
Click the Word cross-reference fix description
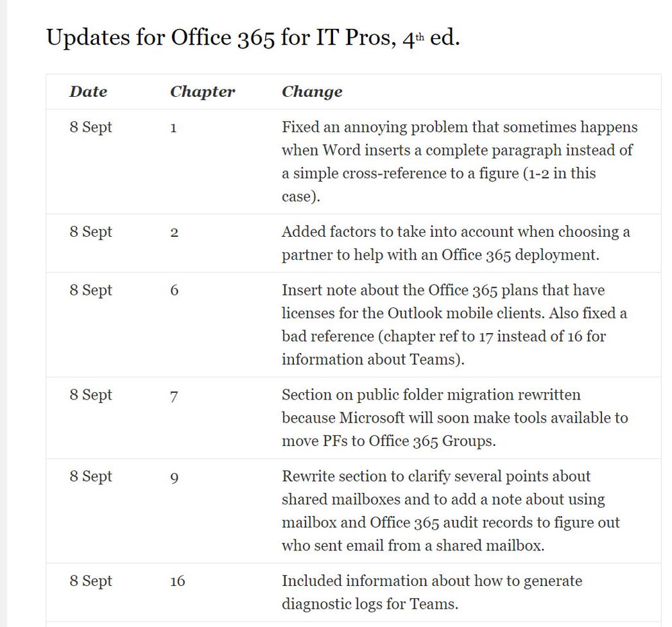tap(459, 161)
